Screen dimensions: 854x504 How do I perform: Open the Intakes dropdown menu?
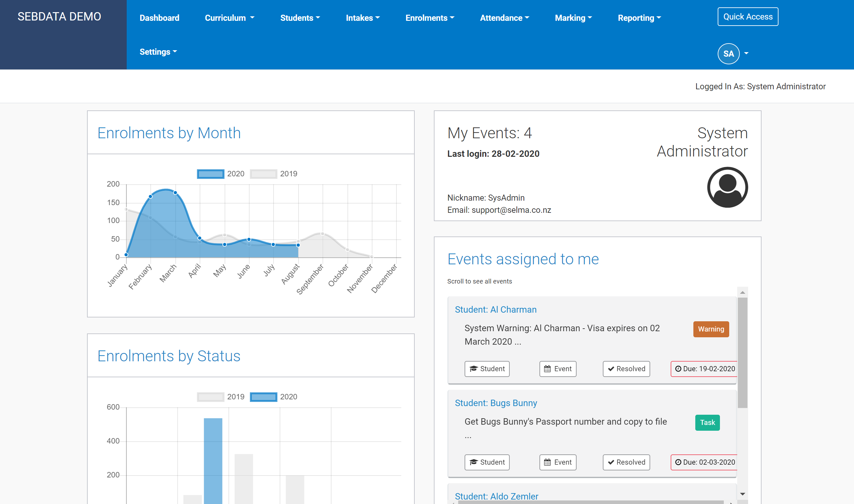click(x=363, y=18)
